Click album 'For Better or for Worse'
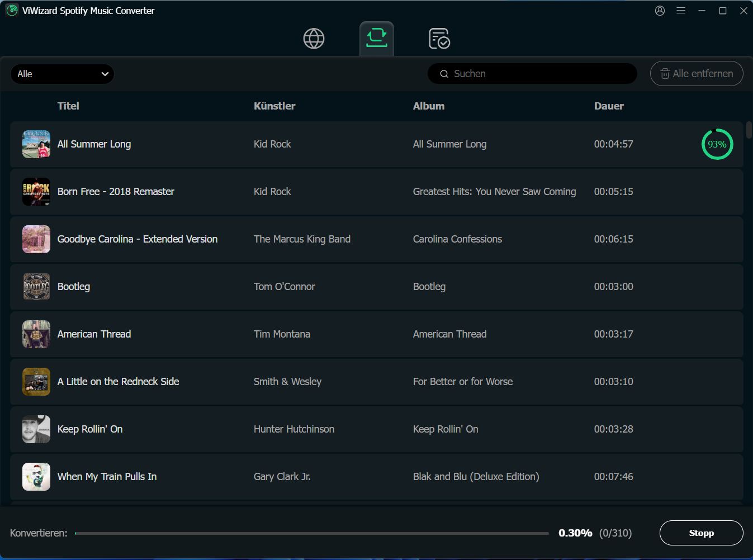Image resolution: width=753 pixels, height=560 pixels. click(x=463, y=382)
